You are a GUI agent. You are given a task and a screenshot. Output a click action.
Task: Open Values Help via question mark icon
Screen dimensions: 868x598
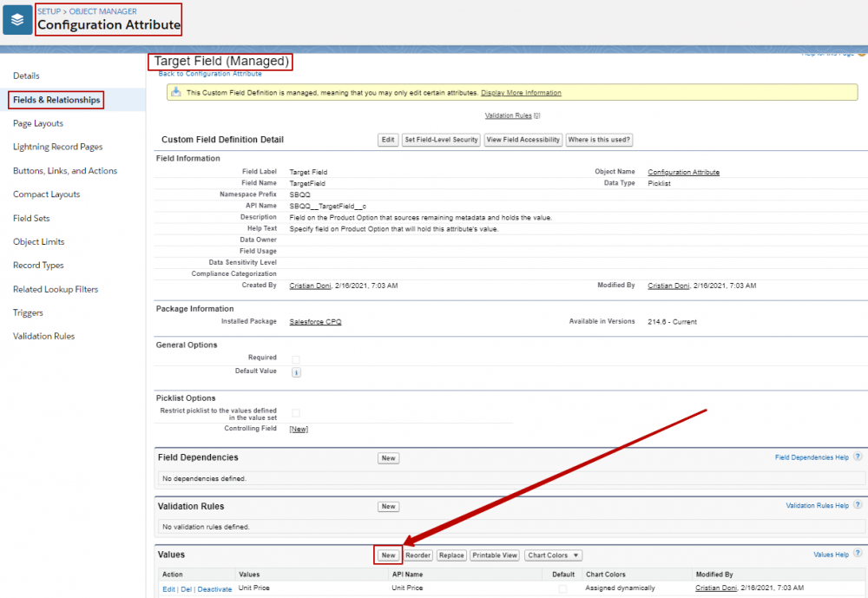pyautogui.click(x=858, y=555)
